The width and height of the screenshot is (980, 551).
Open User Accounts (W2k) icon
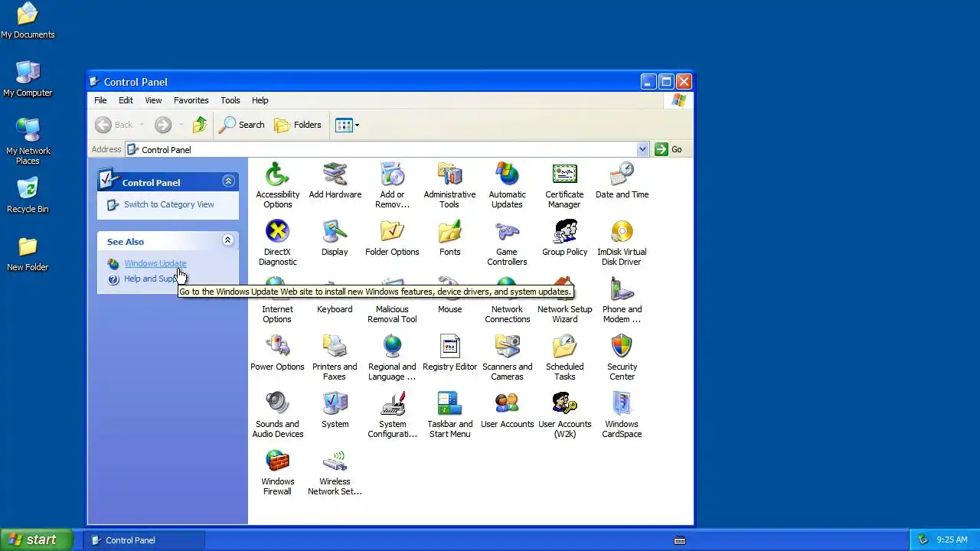click(x=564, y=403)
